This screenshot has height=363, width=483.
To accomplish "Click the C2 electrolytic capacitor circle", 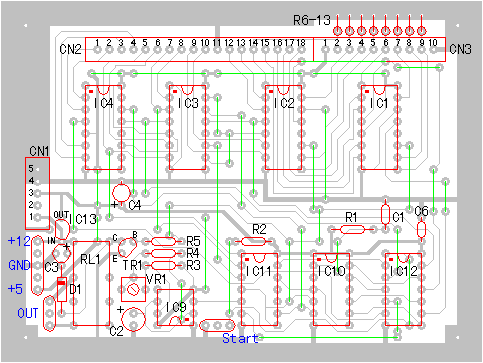I will (x=133, y=319).
